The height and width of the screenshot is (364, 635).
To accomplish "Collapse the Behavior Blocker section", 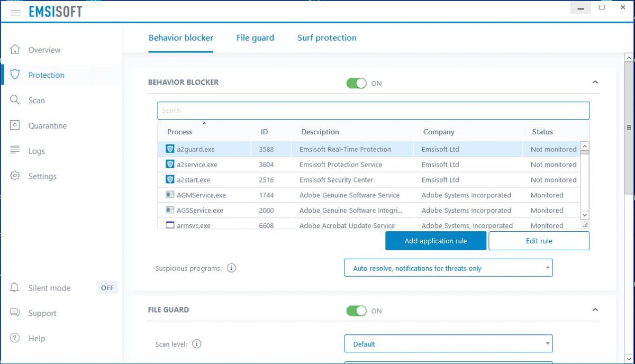I will pos(595,82).
